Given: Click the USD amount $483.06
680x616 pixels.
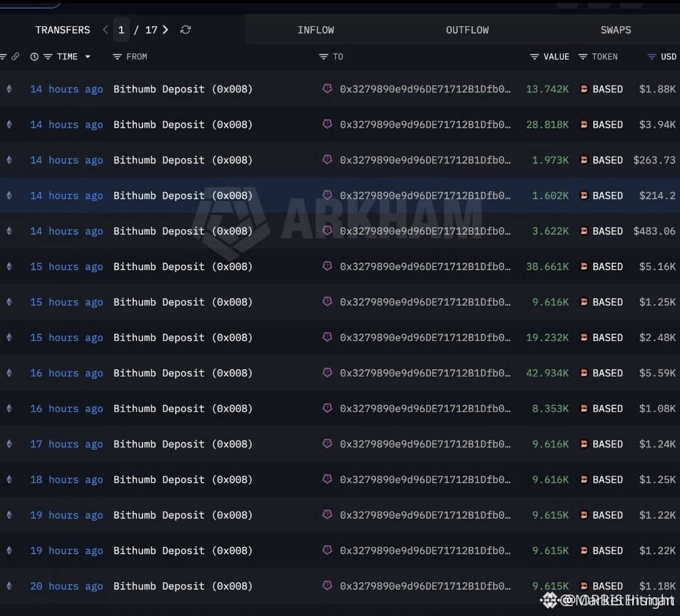Looking at the screenshot, I should (654, 231).
